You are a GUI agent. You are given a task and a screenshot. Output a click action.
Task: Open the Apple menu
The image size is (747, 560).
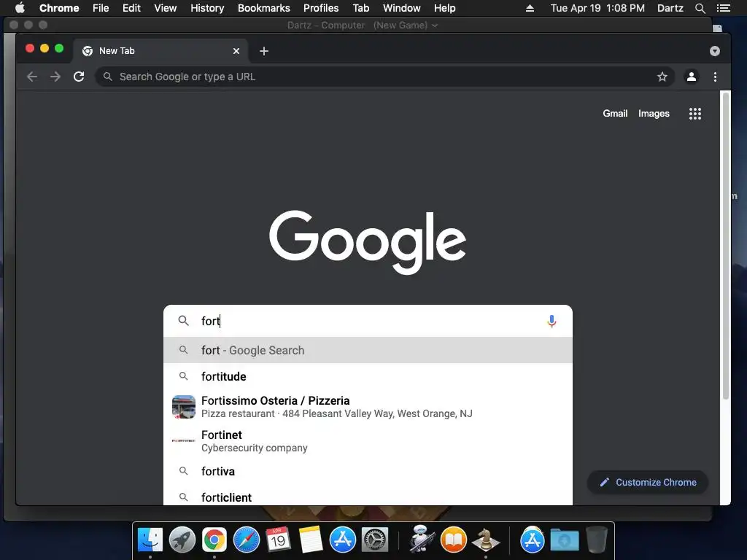pyautogui.click(x=20, y=8)
